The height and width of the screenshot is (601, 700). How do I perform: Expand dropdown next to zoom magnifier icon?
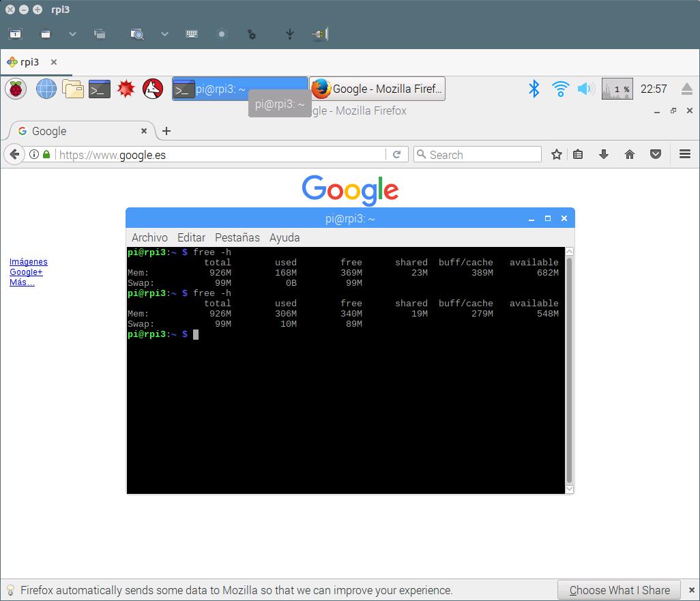164,34
